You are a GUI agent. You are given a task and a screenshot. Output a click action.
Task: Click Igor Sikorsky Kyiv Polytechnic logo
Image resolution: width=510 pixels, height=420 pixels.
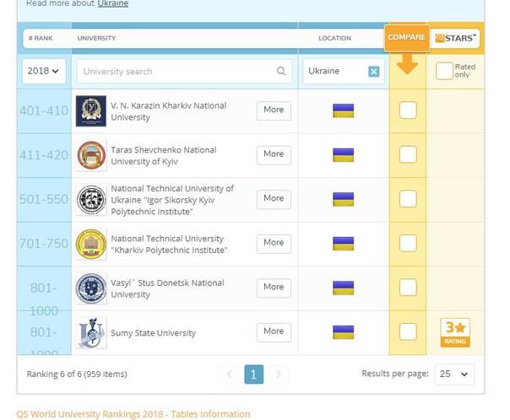click(x=91, y=200)
